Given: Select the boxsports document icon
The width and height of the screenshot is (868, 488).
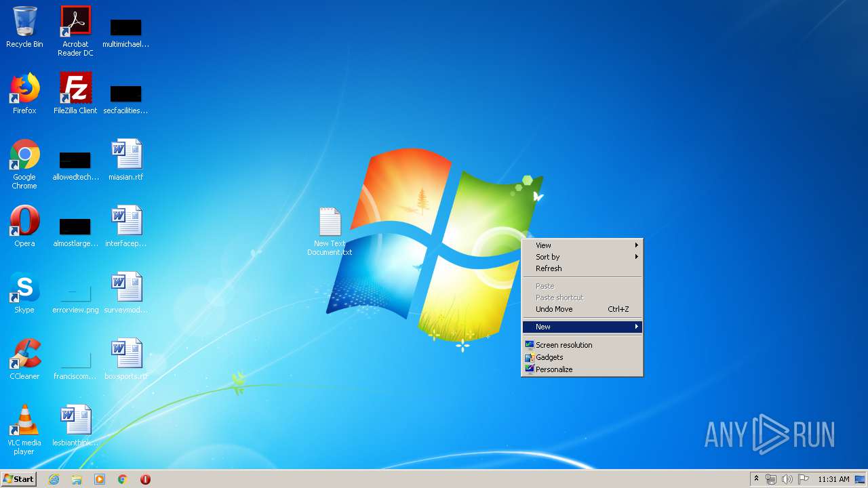Looking at the screenshot, I should pyautogui.click(x=126, y=359).
